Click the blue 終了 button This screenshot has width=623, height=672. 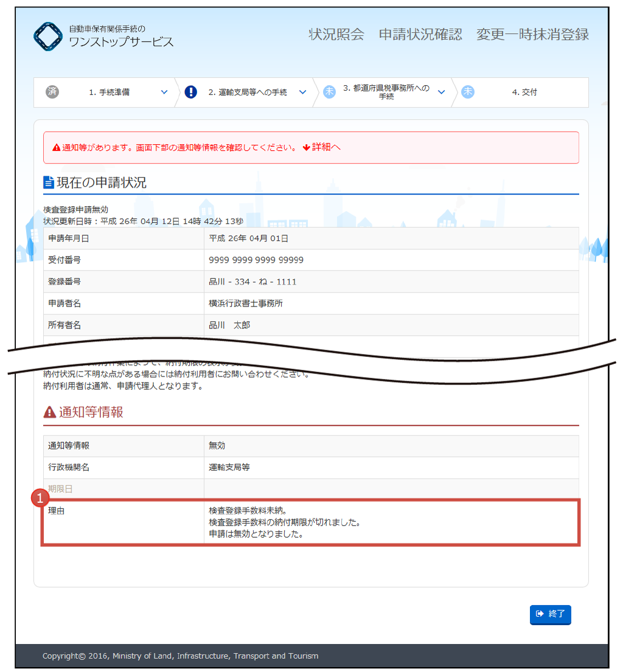[x=551, y=614]
